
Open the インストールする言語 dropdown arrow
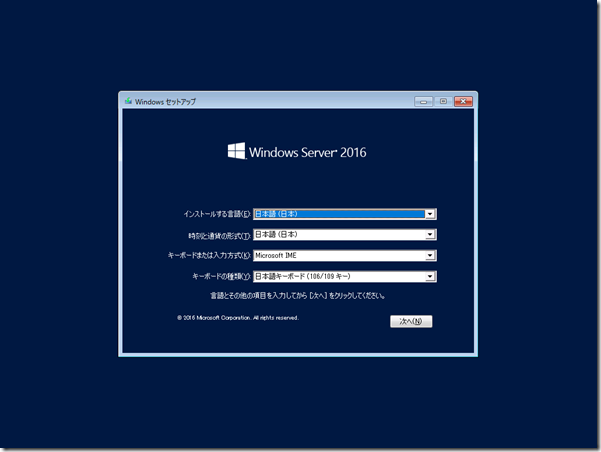click(430, 214)
